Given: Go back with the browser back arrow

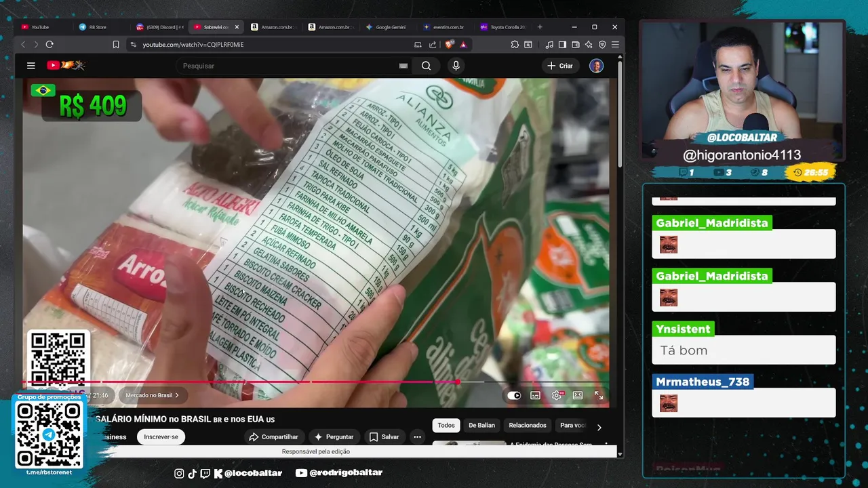Looking at the screenshot, I should (24, 45).
